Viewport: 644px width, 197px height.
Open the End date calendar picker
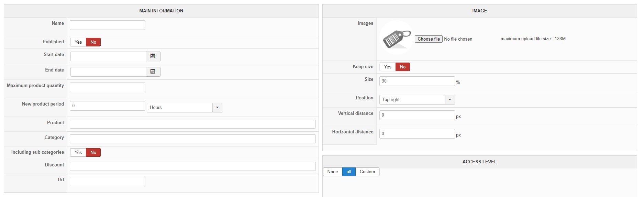pos(153,72)
